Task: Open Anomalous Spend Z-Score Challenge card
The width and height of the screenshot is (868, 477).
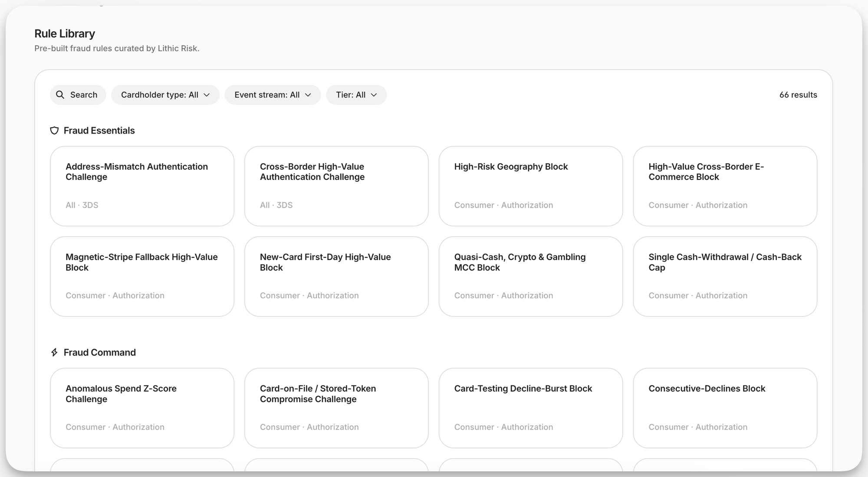Action: pos(142,408)
